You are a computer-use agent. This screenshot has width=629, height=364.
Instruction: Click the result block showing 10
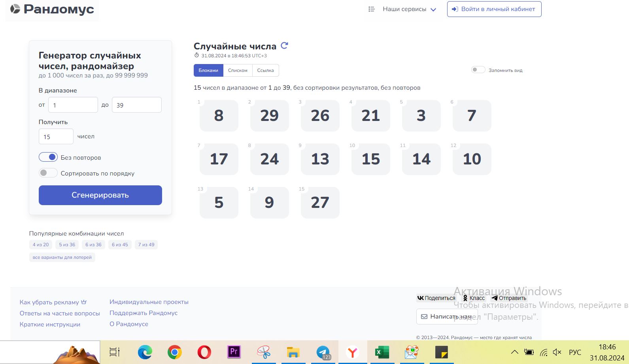click(472, 159)
